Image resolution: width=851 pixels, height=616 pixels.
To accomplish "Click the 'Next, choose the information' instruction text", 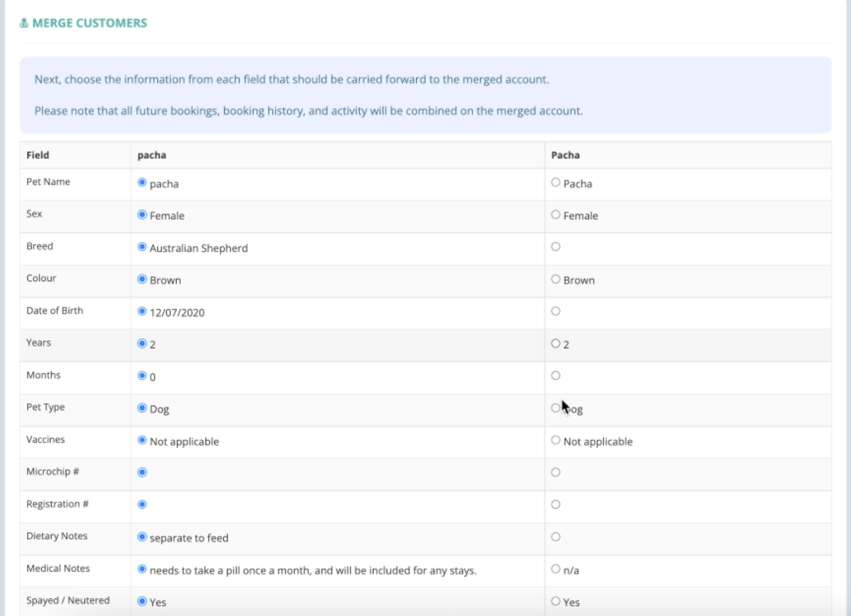I will [x=292, y=79].
